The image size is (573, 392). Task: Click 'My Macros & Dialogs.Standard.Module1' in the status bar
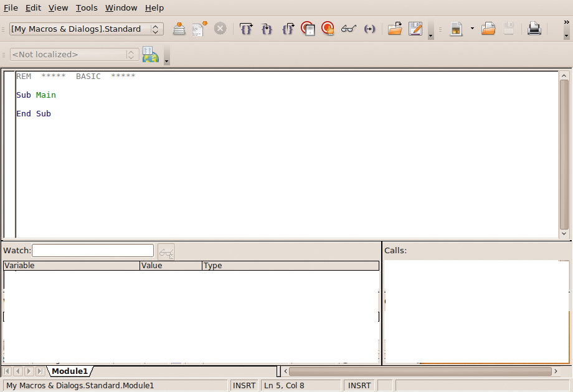click(115, 385)
